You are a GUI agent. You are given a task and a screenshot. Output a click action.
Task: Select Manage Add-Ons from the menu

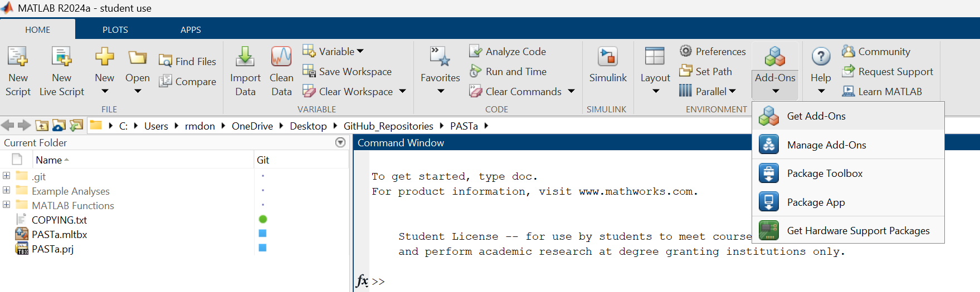tap(848, 145)
